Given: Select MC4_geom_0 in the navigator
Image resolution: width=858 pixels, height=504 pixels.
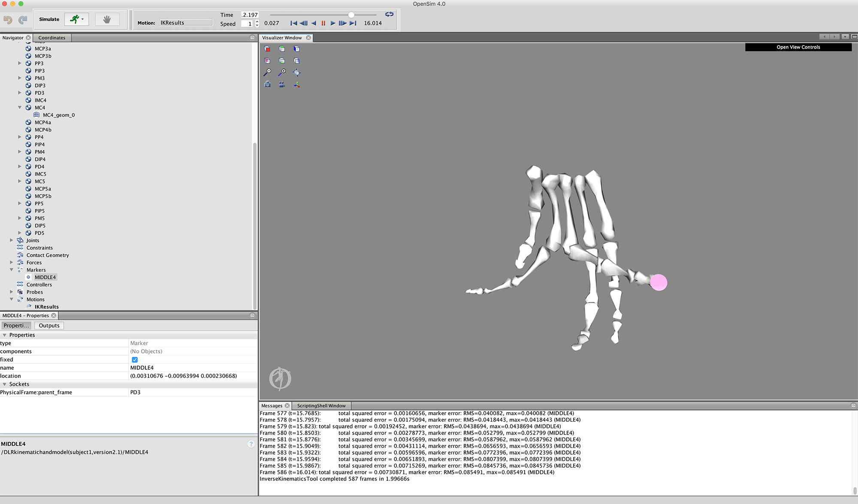Looking at the screenshot, I should [59, 115].
